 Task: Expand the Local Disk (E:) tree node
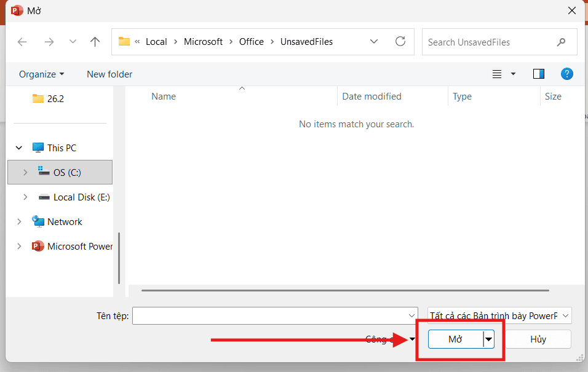tap(25, 197)
